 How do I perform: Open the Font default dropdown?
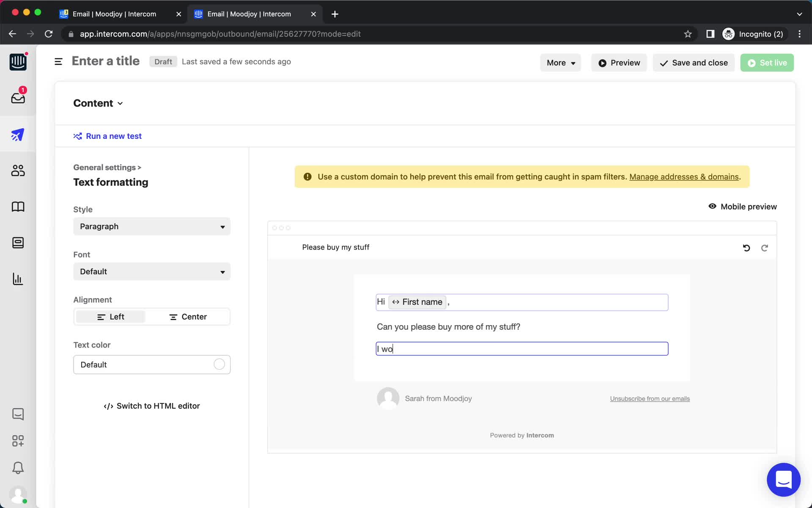pyautogui.click(x=151, y=271)
